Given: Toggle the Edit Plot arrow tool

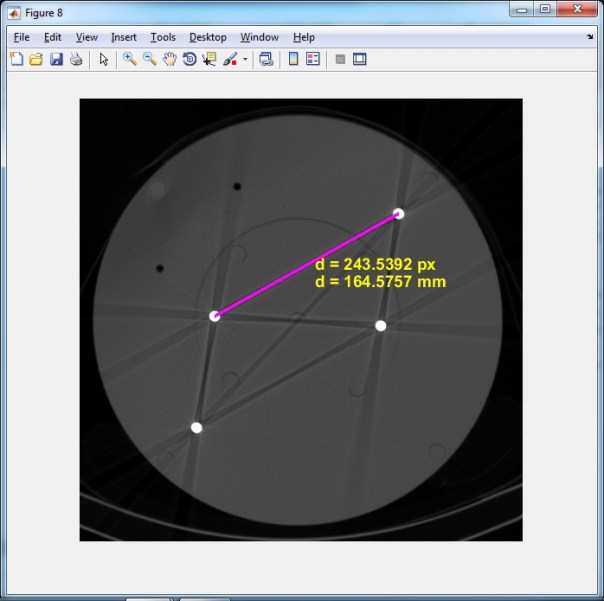Looking at the screenshot, I should click(104, 60).
